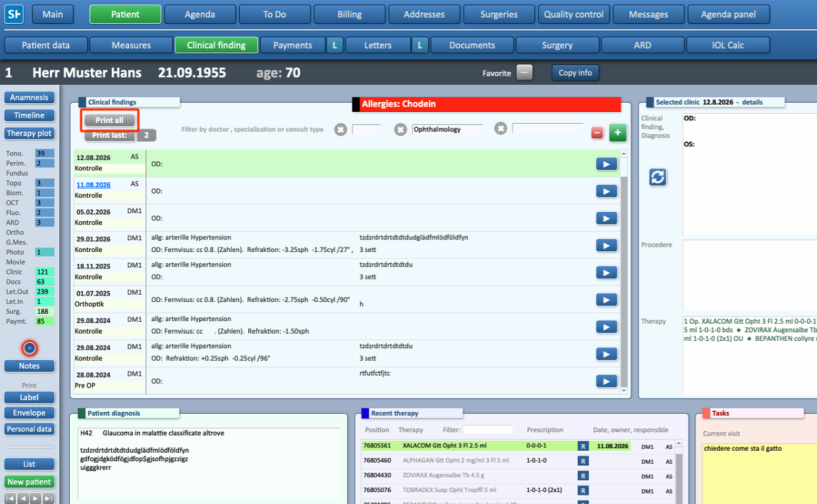Open the Anamnesis panel
Screen dimensions: 817x504
pos(29,97)
